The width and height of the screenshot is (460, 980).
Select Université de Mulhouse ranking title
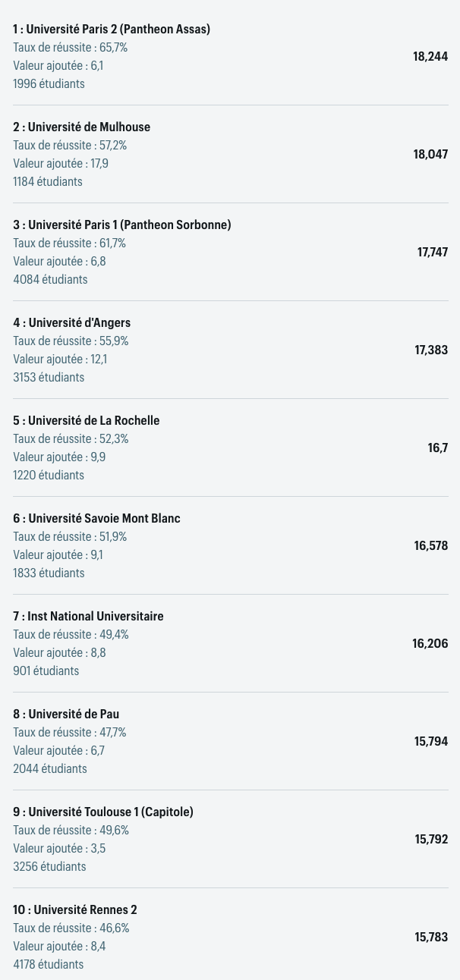click(x=81, y=127)
